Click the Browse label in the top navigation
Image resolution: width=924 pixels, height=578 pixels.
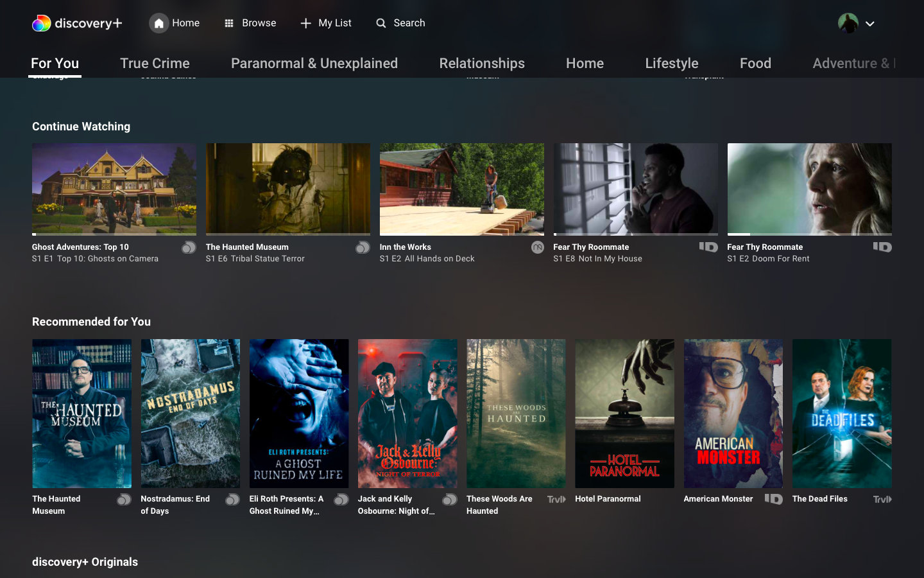[259, 23]
